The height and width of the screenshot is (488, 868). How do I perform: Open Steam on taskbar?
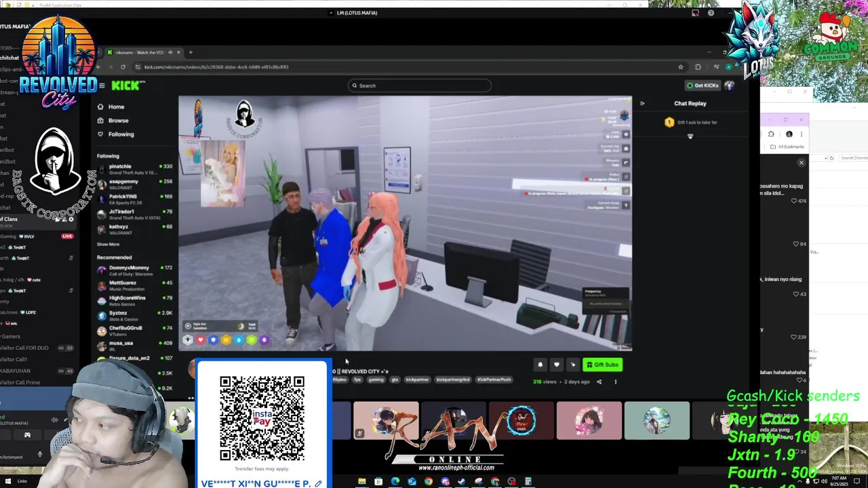click(x=462, y=482)
